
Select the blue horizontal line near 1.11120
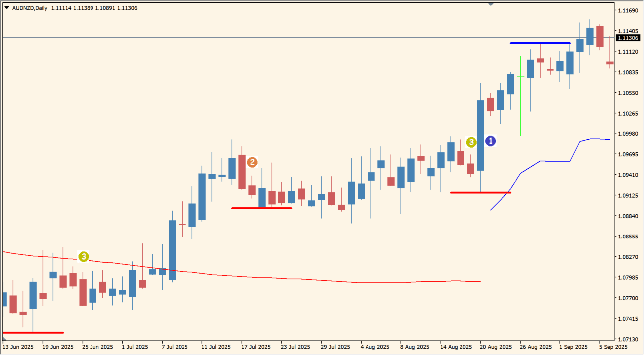[x=540, y=43]
